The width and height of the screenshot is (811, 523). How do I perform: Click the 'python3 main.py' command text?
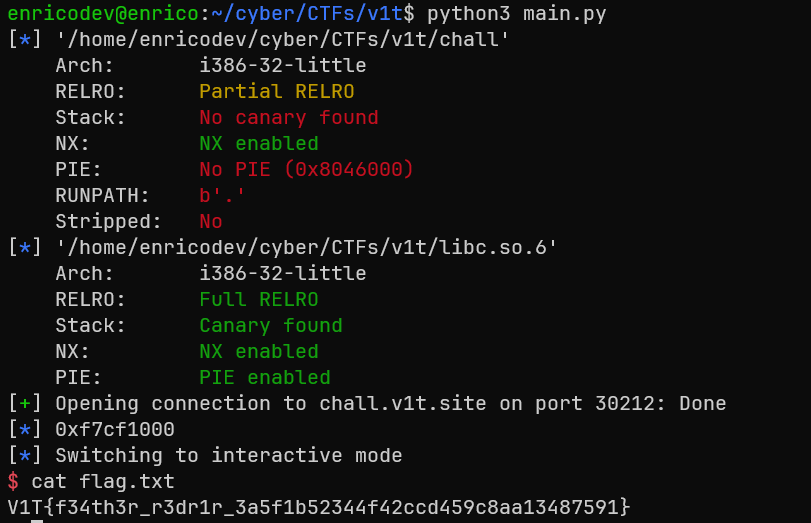pyautogui.click(x=516, y=14)
